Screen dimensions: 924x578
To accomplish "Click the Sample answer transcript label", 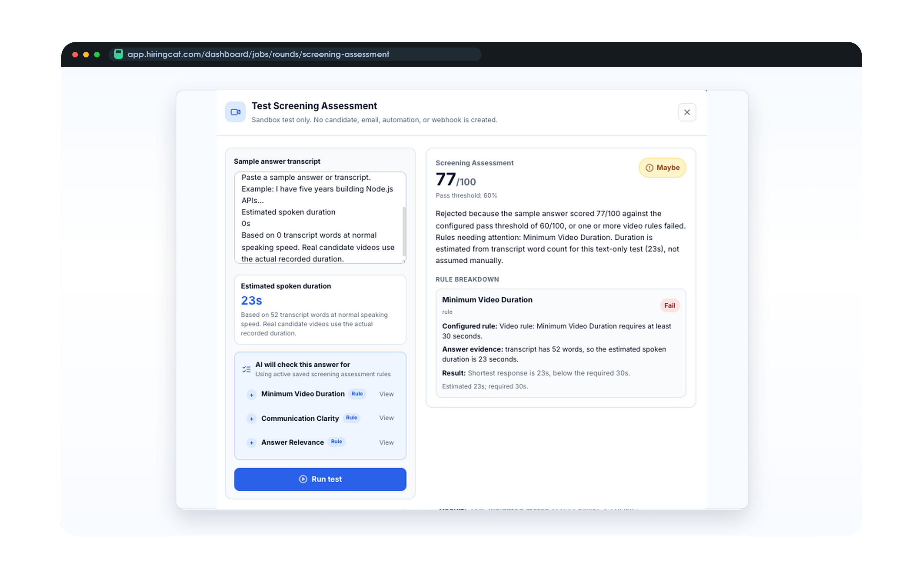I will [x=277, y=161].
